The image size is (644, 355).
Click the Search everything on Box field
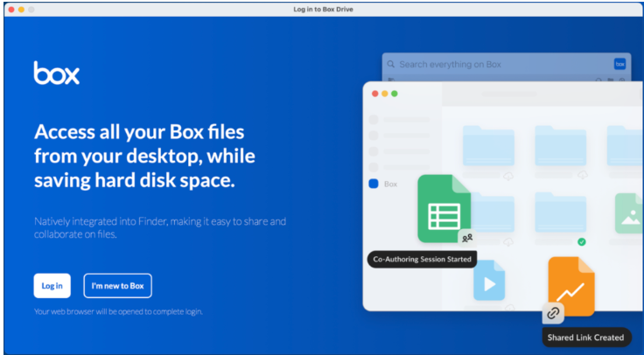(x=499, y=65)
